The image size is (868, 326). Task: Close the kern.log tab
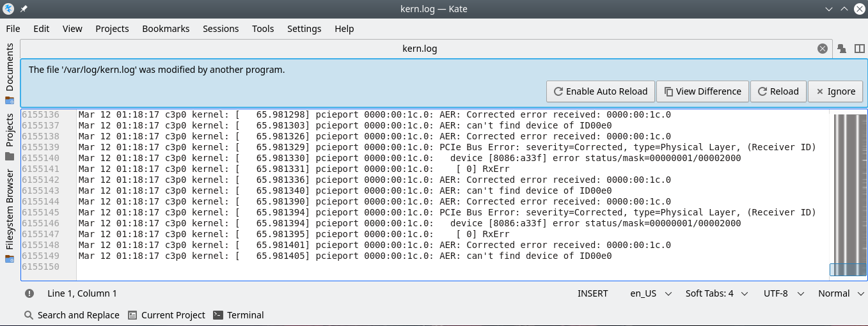click(823, 49)
